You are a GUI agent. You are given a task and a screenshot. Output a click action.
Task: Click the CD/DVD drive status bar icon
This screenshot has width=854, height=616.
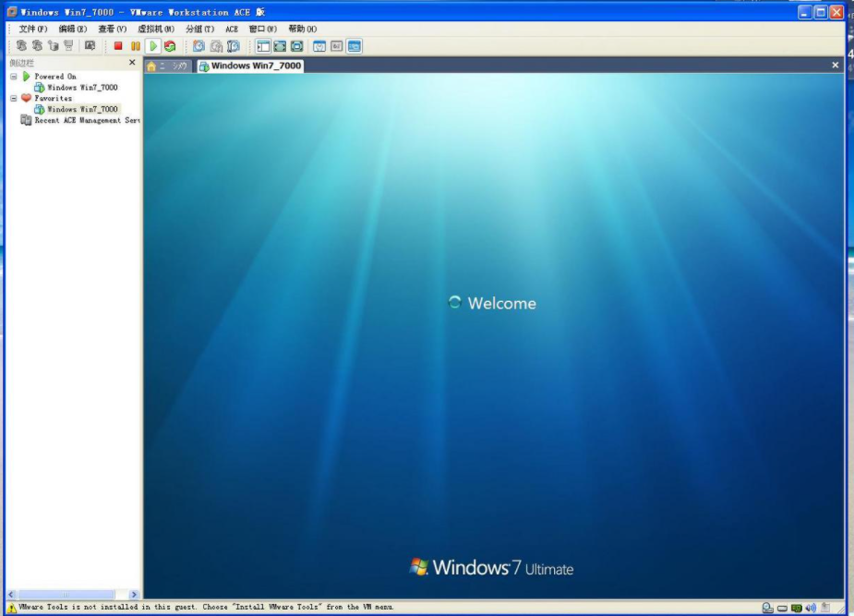(768, 608)
